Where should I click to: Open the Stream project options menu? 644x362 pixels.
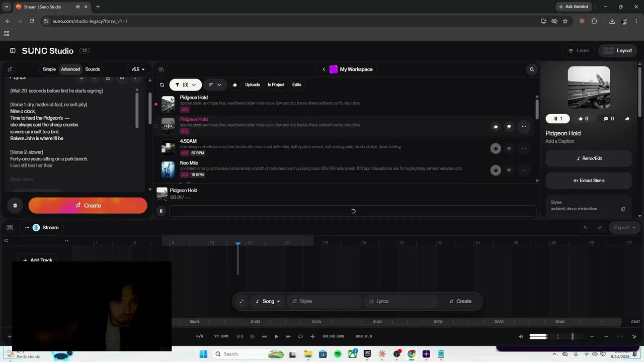pos(27,228)
